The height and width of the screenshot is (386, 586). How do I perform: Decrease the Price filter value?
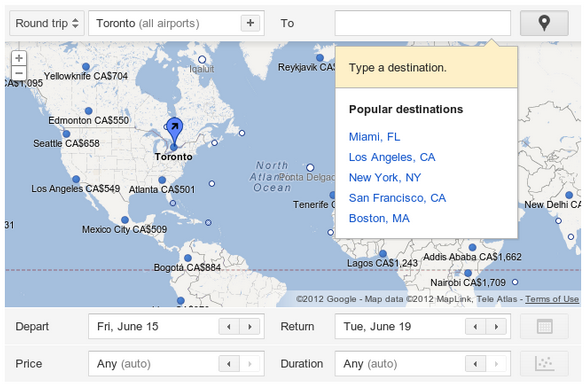(229, 364)
